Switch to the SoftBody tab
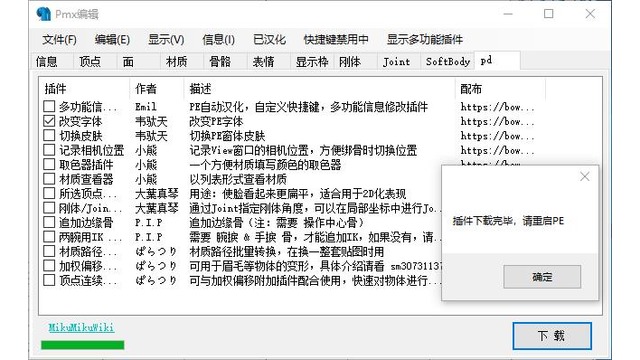This screenshot has height=360, width=640. tap(447, 62)
